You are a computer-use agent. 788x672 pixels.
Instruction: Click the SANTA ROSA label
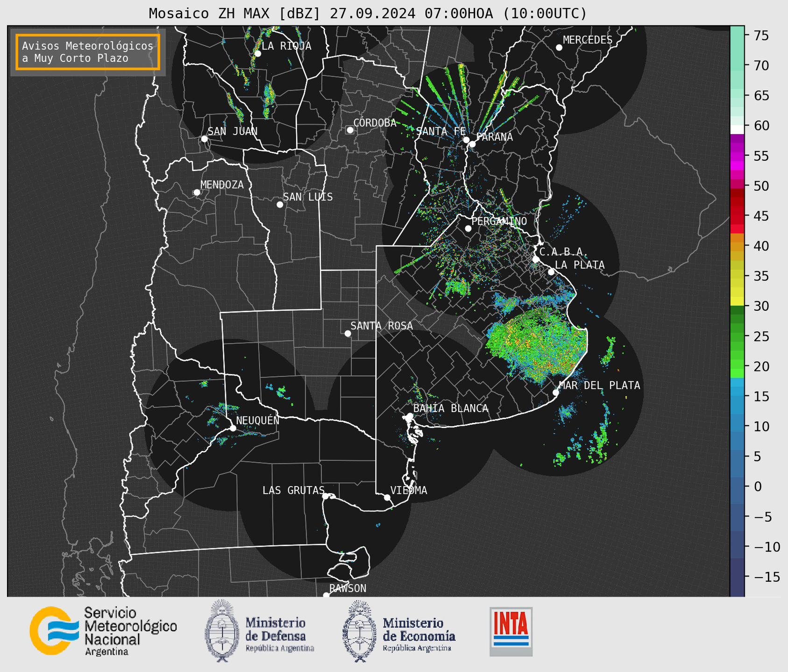tap(382, 326)
